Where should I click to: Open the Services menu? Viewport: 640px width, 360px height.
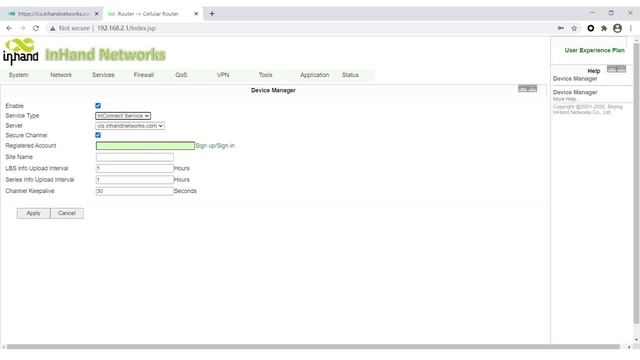[103, 75]
